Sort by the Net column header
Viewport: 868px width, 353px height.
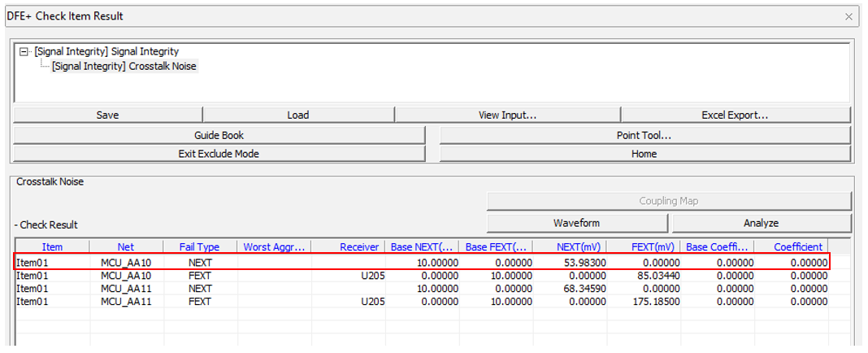(x=125, y=246)
